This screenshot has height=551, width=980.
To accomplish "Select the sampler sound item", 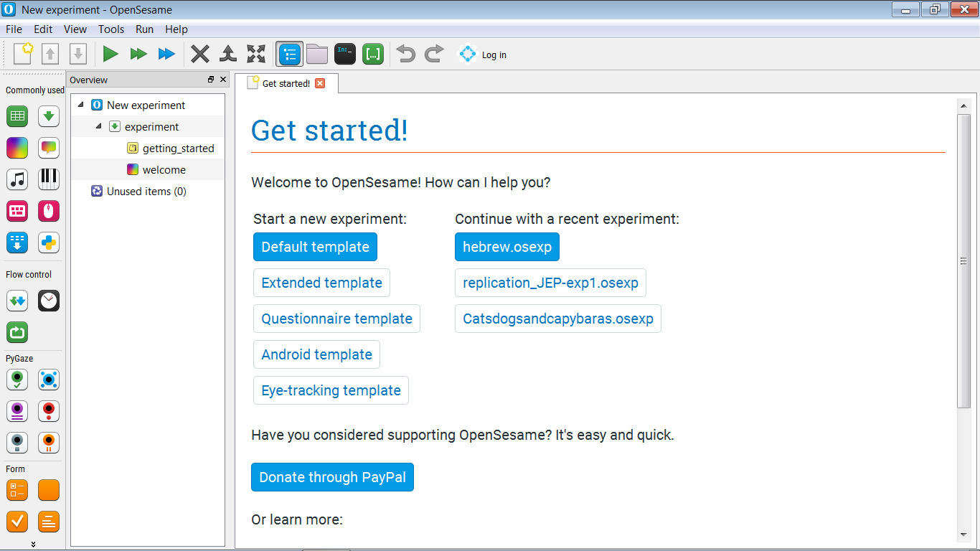I will coord(17,179).
